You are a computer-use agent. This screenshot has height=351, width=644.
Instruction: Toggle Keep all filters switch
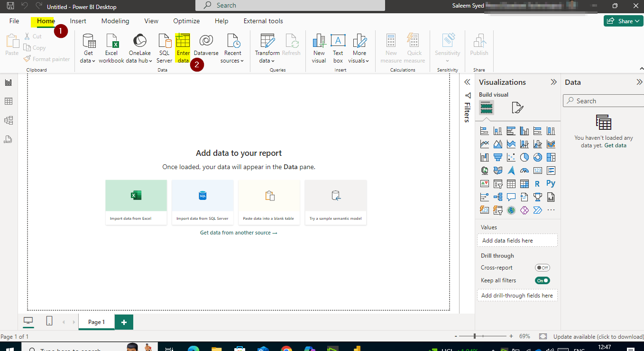543,280
